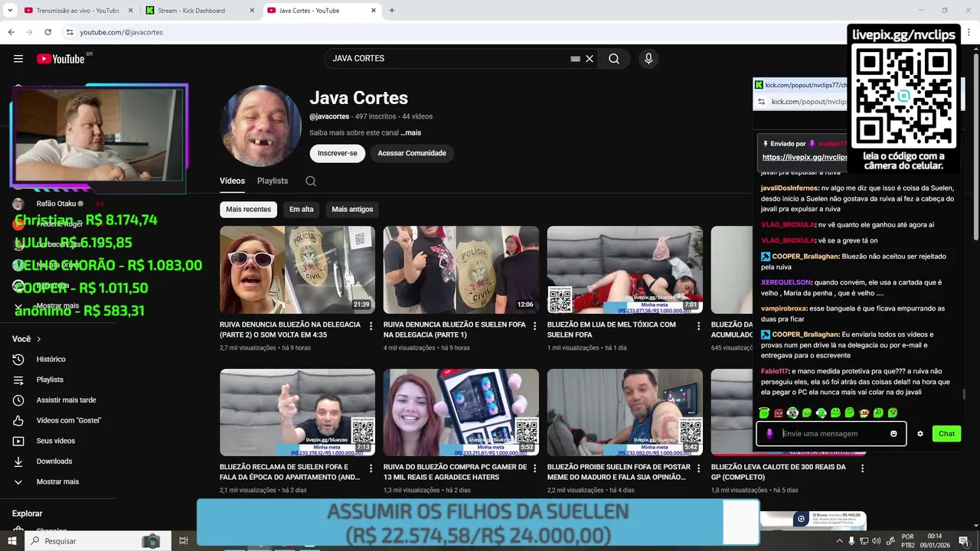Open options for Ruiva Denuncia Parte 1 video
Viewport: 980px width, 551px height.
534,326
